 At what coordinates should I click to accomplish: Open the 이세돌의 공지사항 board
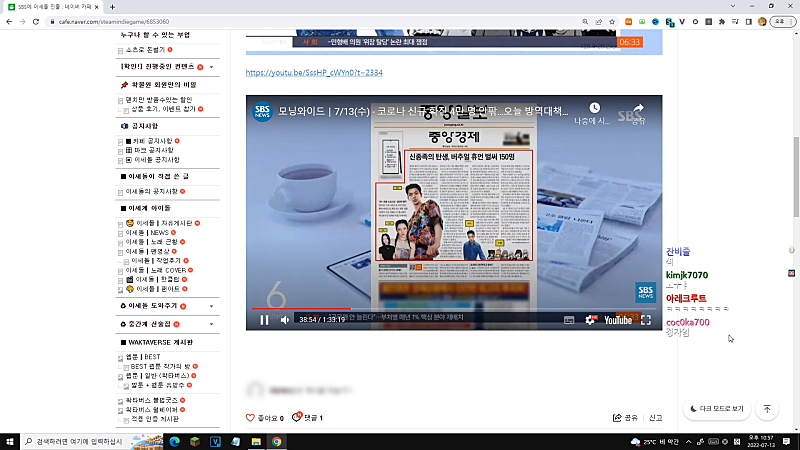[x=152, y=191]
